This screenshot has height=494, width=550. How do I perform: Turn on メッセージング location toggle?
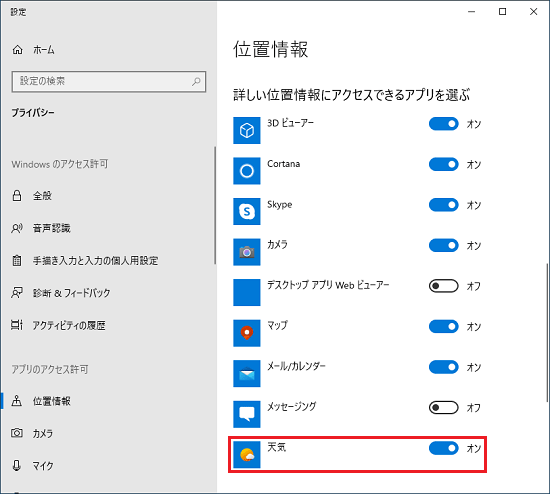click(443, 408)
